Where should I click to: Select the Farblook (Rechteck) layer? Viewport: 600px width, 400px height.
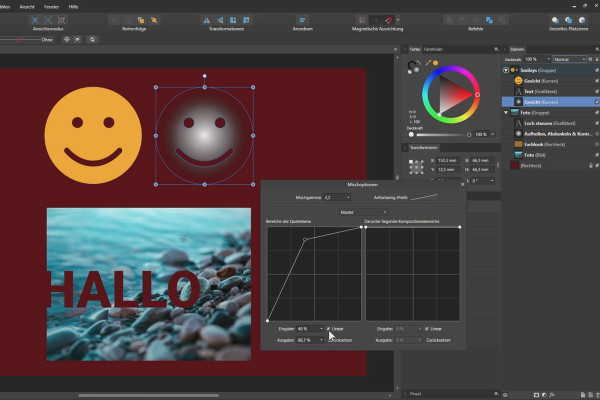550,144
